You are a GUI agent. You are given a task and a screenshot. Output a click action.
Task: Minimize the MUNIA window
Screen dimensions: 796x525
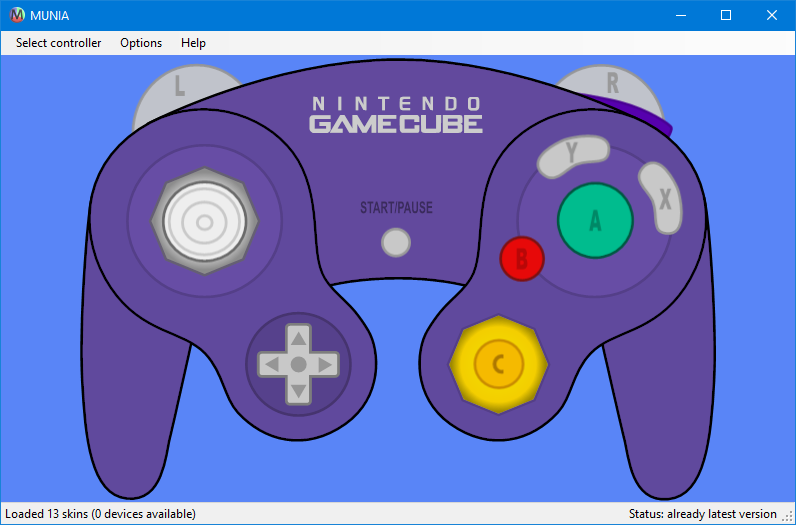[x=681, y=15]
